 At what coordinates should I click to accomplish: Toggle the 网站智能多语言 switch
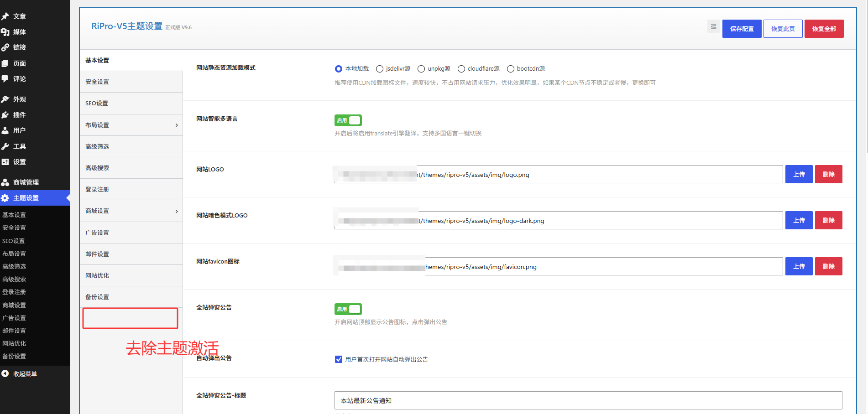[x=348, y=120]
